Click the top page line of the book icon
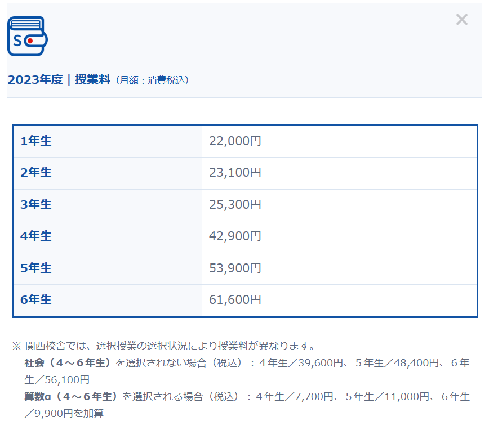This screenshot has height=448, width=489. [x=25, y=21]
